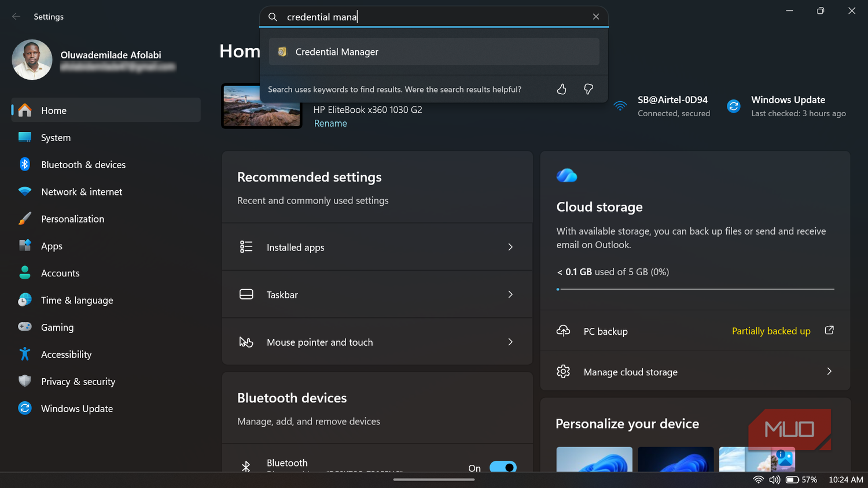Click the Bluetooth symbol in the Bluetooth row
This screenshot has width=868, height=488.
pyautogui.click(x=246, y=466)
